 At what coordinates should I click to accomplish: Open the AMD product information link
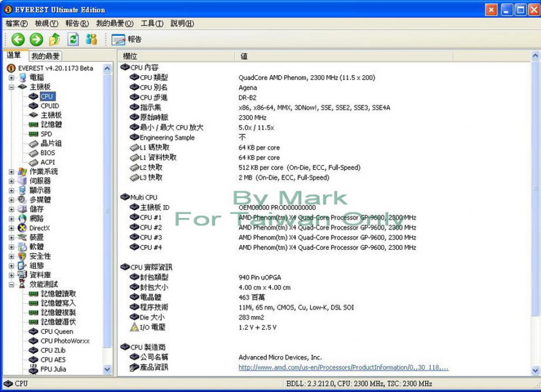344,367
